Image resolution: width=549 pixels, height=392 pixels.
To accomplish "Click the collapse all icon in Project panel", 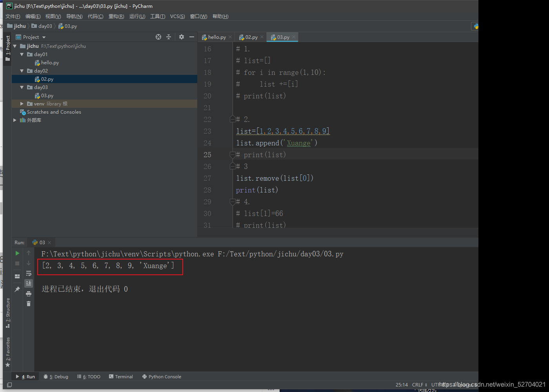I will click(x=169, y=37).
